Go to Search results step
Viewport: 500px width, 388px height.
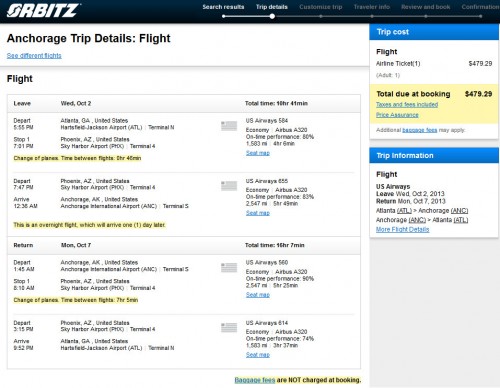pyautogui.click(x=223, y=7)
